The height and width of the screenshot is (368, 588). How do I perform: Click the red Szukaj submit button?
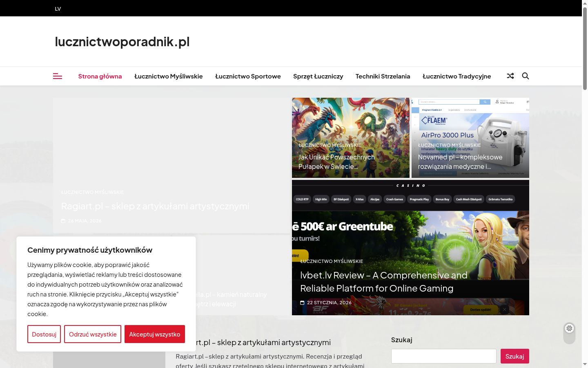tap(515, 356)
